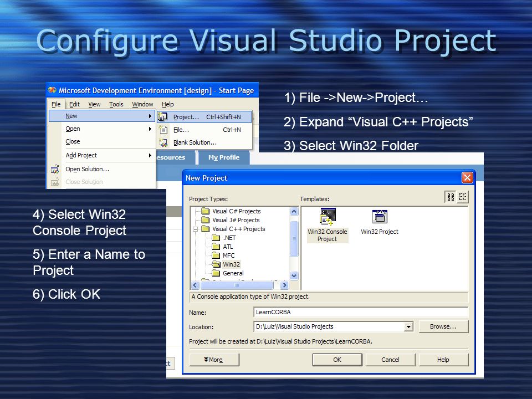Select Visual C# Projects tree item label
532x399 pixels.
click(237, 211)
